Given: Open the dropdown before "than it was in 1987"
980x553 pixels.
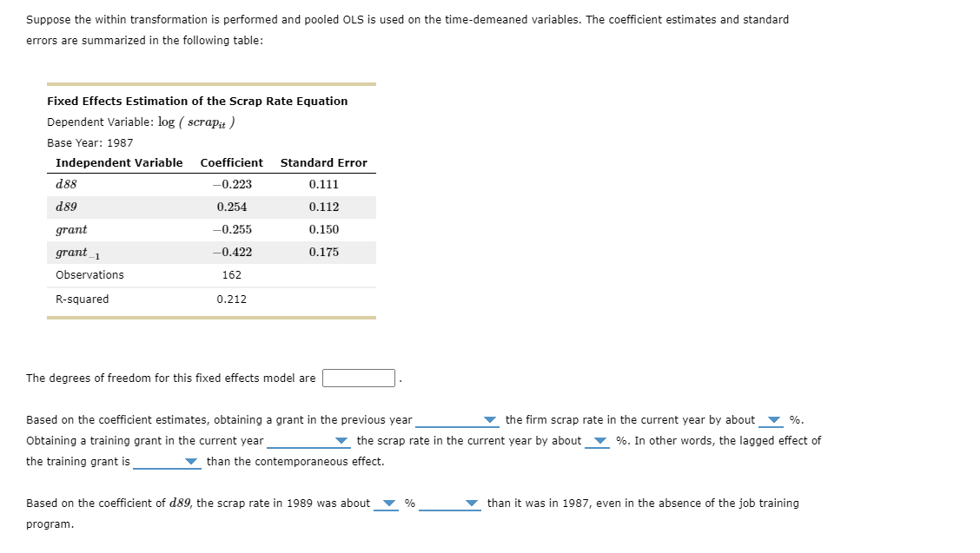Looking at the screenshot, I should point(470,504).
